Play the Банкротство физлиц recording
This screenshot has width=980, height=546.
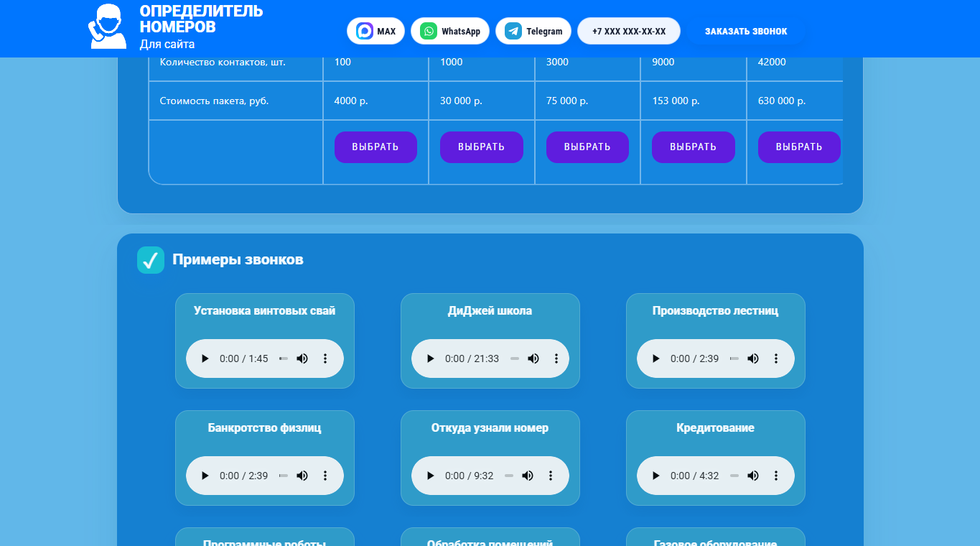[x=205, y=476]
